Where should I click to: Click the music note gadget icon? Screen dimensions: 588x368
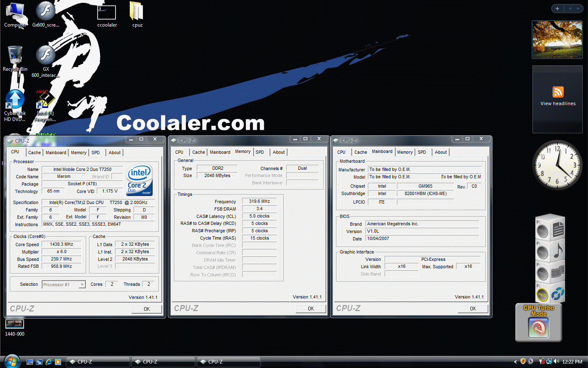(x=558, y=250)
